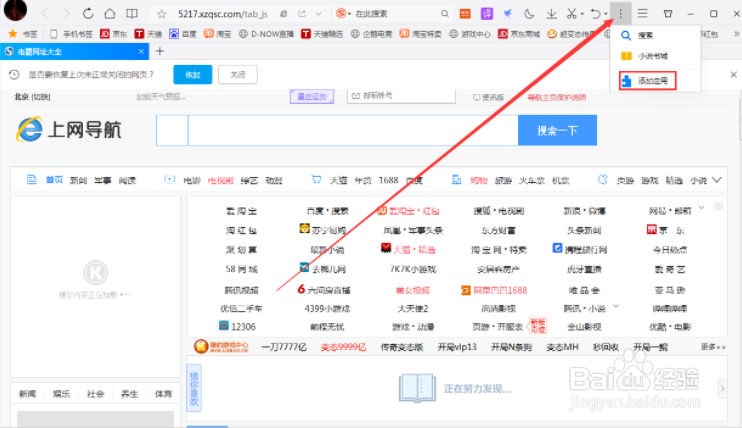
Task: Click the undo closed tab arrow icon
Action: 595,14
